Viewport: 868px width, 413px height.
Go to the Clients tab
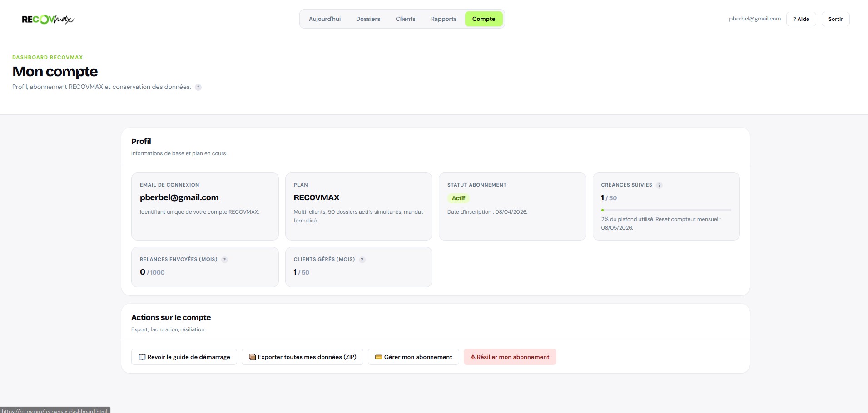click(406, 19)
